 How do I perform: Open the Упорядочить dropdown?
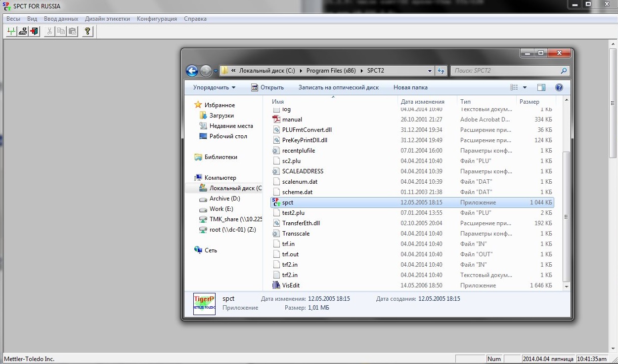click(x=214, y=87)
